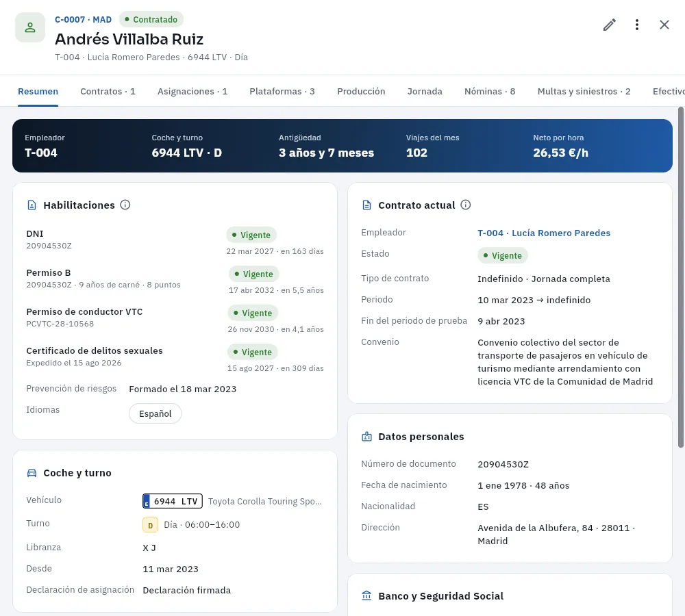Click the Número de documento value 20904530Z

(x=503, y=464)
